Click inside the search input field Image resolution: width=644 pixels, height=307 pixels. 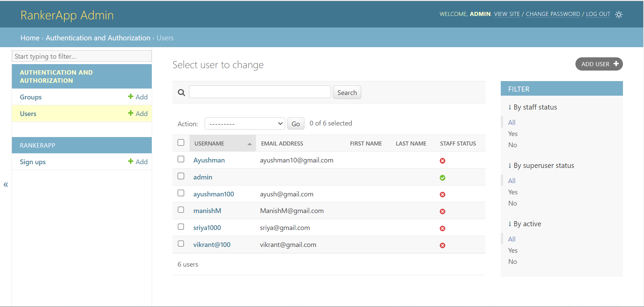(260, 92)
